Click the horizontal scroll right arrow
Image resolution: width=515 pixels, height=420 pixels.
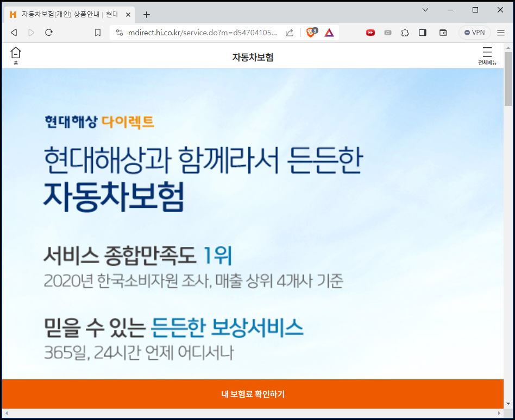[x=499, y=413]
